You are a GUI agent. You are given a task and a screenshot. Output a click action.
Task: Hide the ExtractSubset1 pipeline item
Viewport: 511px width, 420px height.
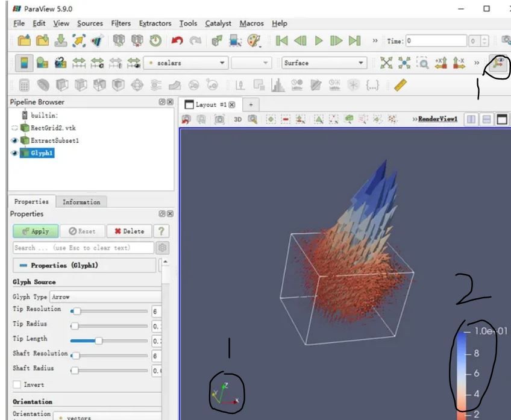14,140
